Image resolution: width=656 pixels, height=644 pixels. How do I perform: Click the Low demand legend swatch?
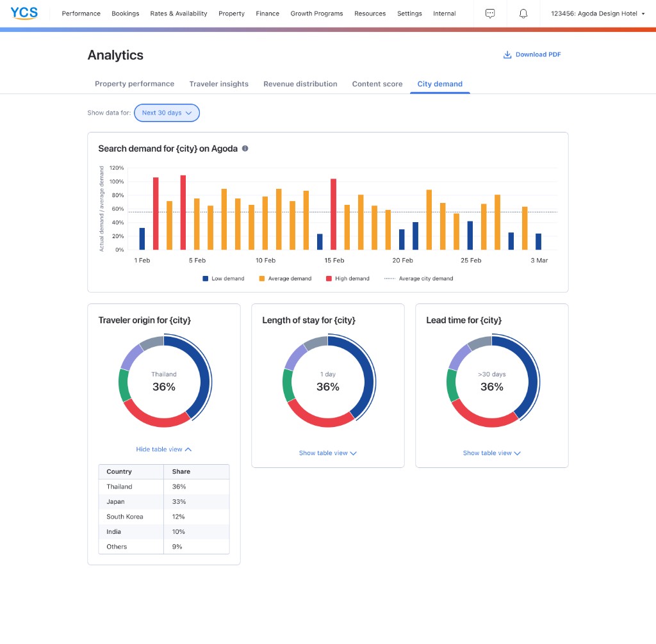(x=206, y=278)
